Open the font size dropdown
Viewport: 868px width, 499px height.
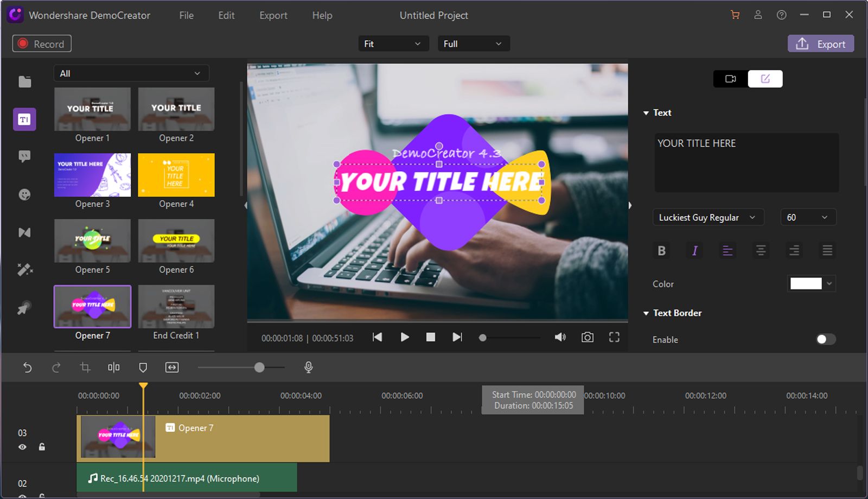[808, 217]
